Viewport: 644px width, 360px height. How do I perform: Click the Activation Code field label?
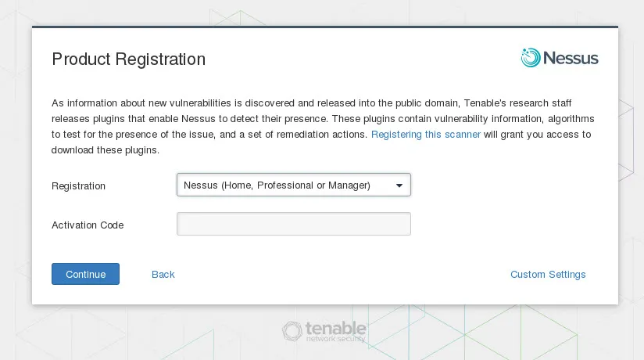(x=88, y=225)
